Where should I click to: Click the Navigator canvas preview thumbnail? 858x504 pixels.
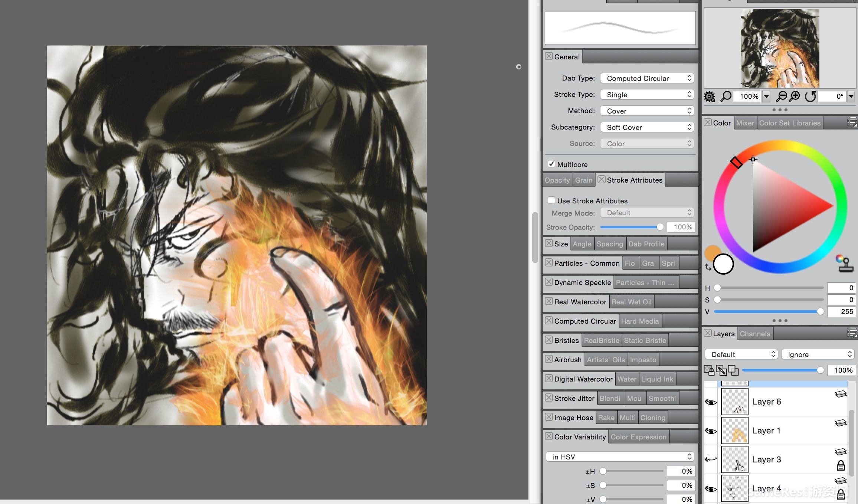pos(780,48)
